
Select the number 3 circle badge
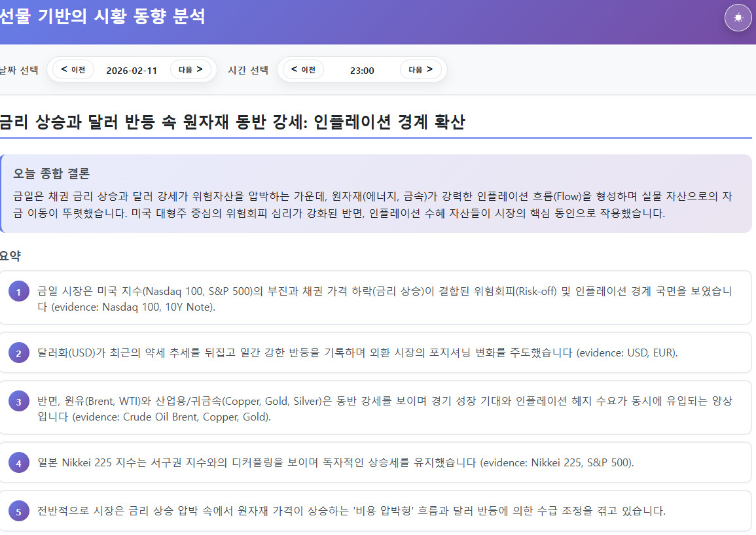pyautogui.click(x=18, y=402)
